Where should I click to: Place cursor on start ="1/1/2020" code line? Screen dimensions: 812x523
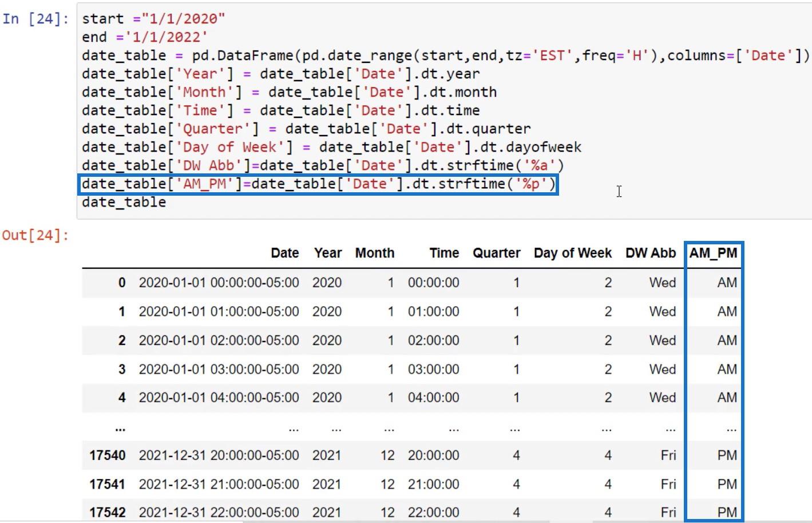point(153,19)
